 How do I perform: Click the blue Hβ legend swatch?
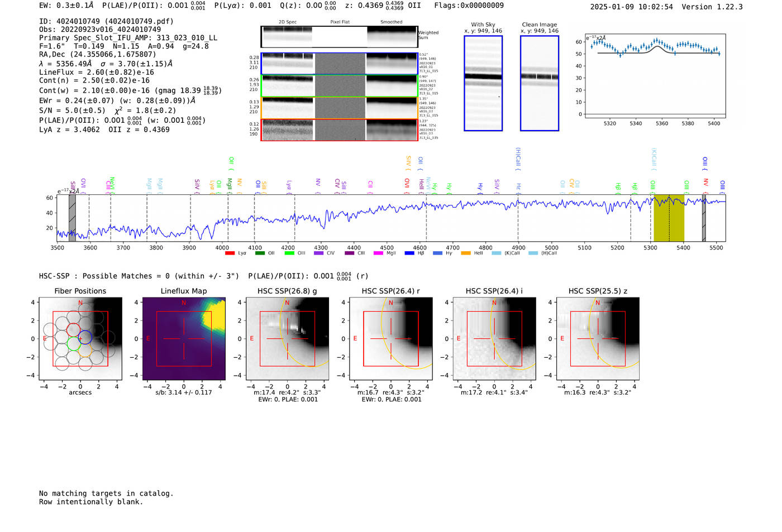409,253
